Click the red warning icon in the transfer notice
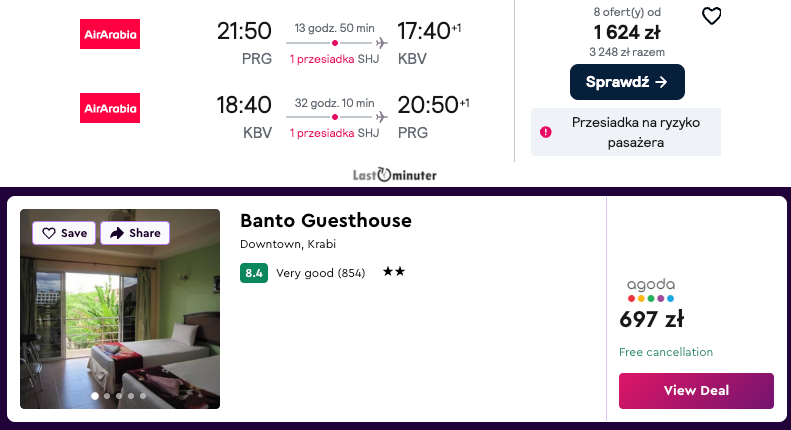Image resolution: width=791 pixels, height=430 pixels. pos(545,132)
